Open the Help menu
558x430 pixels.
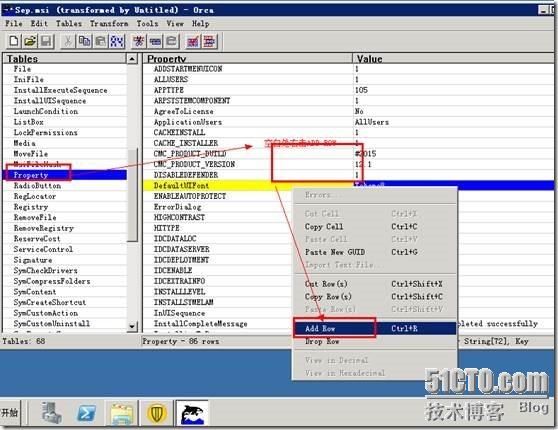click(x=201, y=23)
